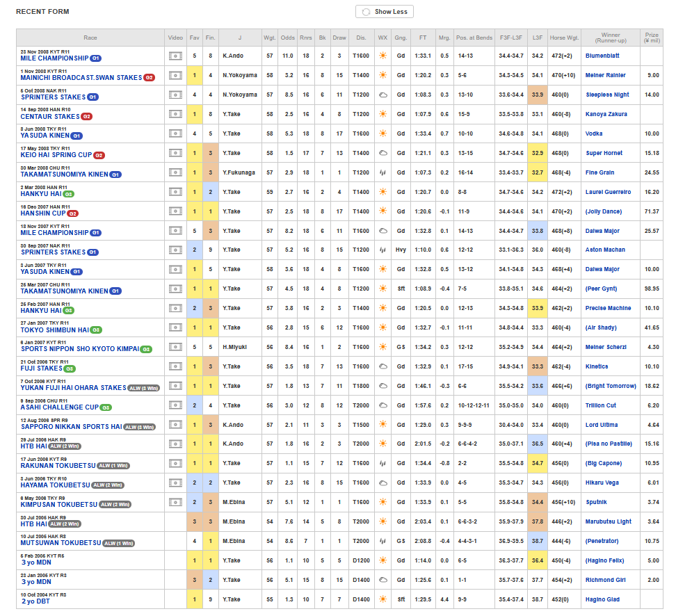Viewport: 676px width, 616px height.
Task: Open runner-up Jolly Dance's page
Action: point(604,211)
